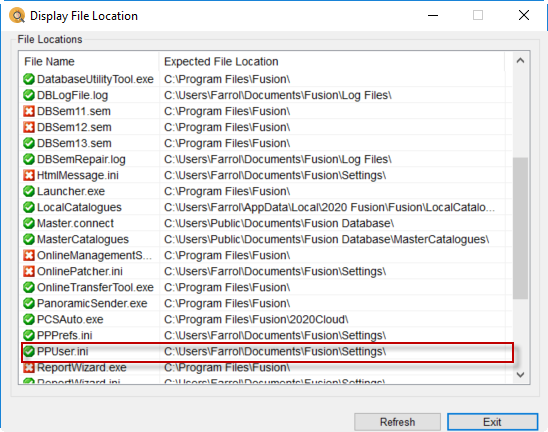This screenshot has height=432, width=548.
Task: Click the vertical scrollbar thumb
Action: pos(520,228)
